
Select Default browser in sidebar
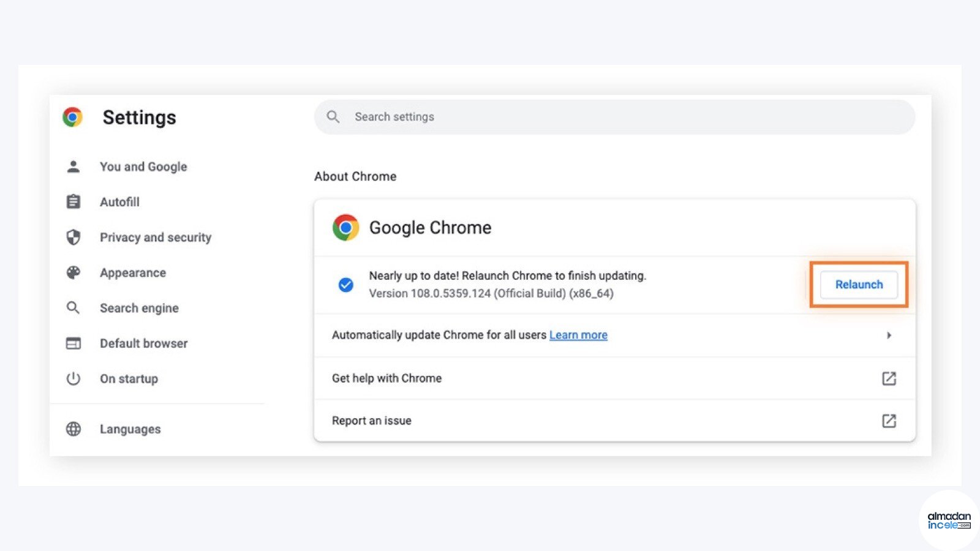143,343
